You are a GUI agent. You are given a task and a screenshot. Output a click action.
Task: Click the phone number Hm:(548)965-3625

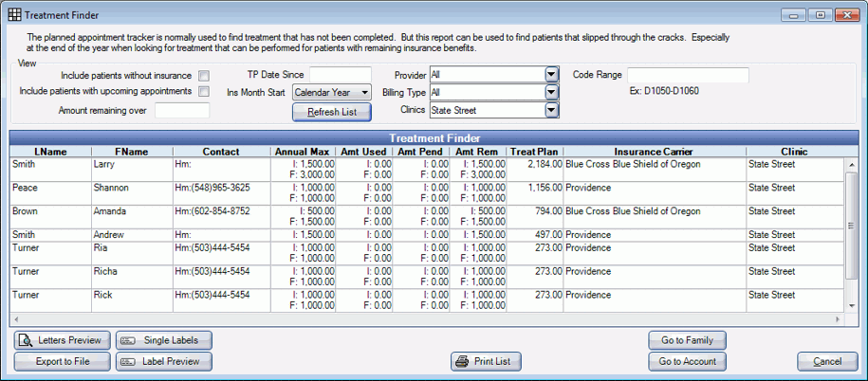tap(212, 188)
